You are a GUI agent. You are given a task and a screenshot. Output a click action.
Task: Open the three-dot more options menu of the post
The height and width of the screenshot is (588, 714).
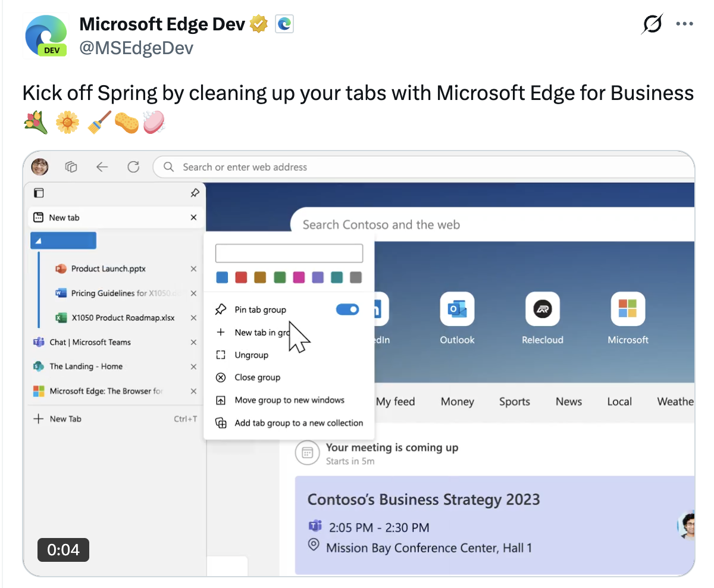pyautogui.click(x=685, y=24)
